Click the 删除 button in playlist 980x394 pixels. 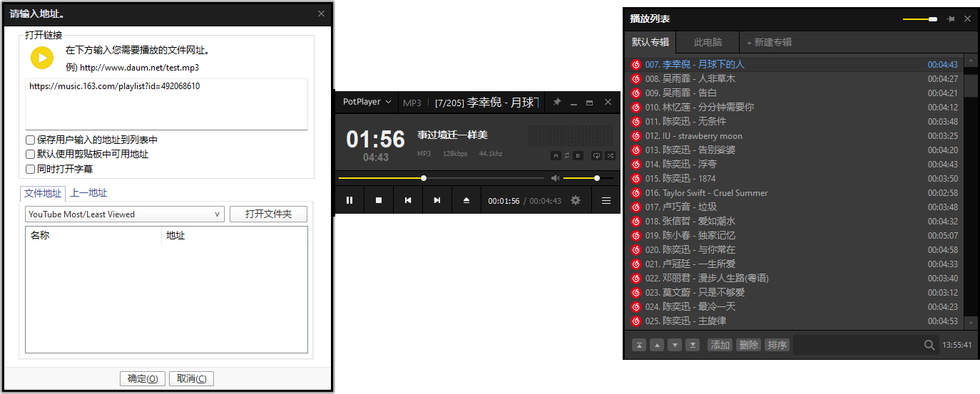(748, 345)
